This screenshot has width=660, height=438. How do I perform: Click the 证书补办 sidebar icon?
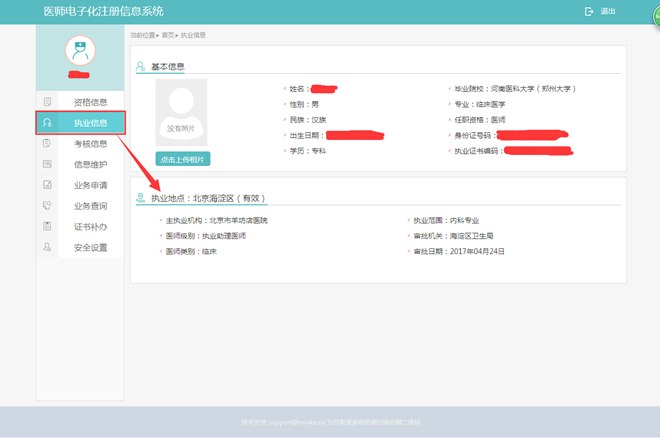(x=47, y=227)
